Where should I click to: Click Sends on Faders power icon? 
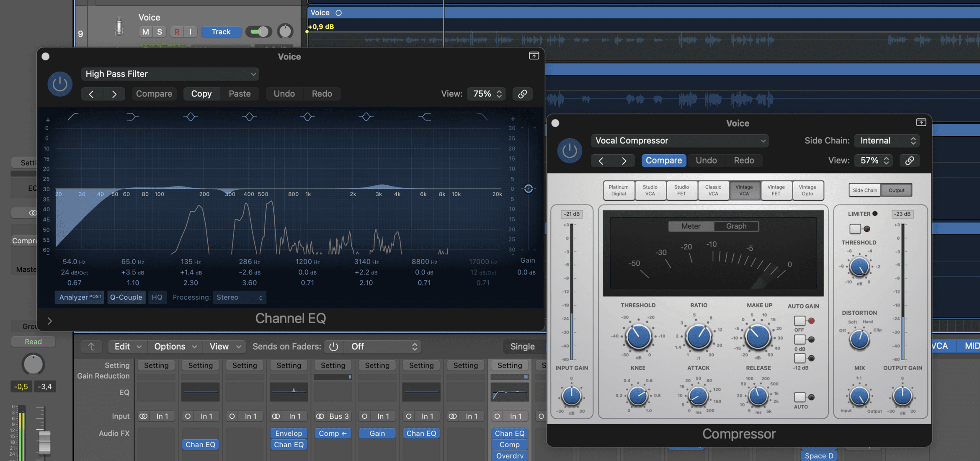coord(333,347)
